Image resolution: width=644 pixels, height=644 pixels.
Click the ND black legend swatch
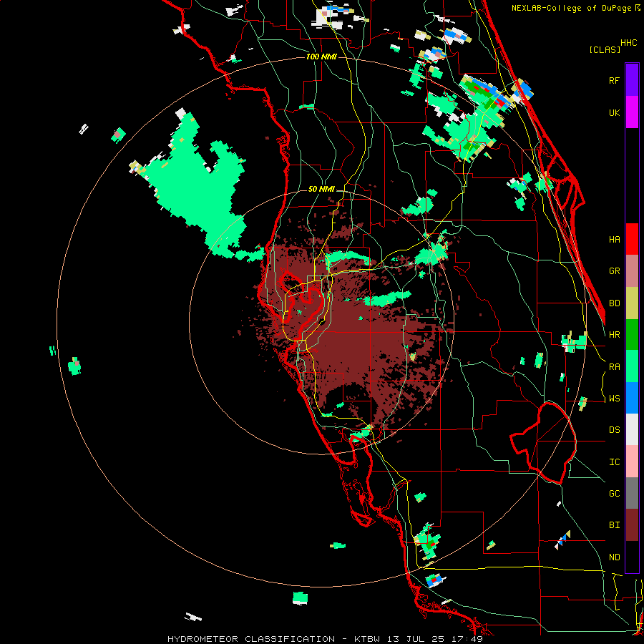tap(632, 557)
